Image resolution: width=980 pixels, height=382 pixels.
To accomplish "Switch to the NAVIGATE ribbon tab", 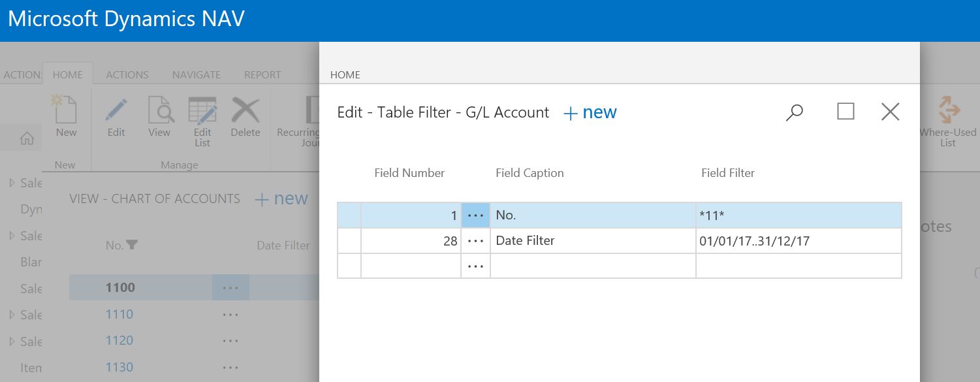I will point(197,74).
